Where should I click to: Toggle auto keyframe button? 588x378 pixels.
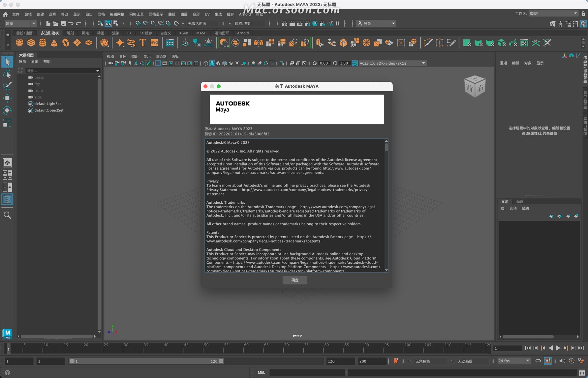click(x=572, y=361)
